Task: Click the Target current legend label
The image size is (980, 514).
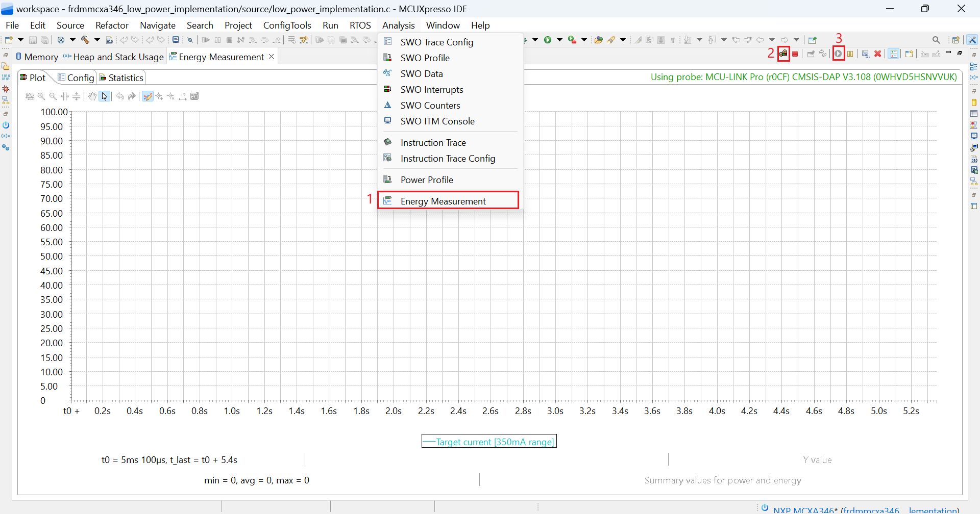Action: pyautogui.click(x=494, y=442)
